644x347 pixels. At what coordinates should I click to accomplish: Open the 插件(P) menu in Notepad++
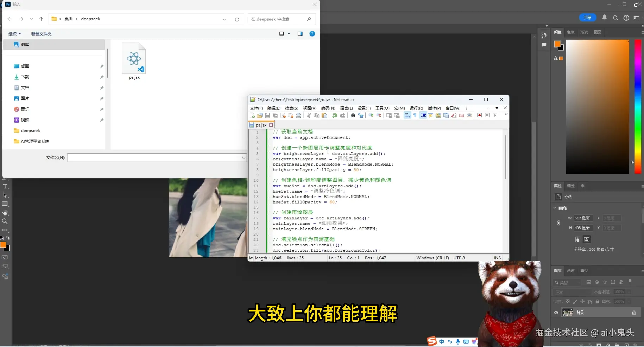tap(434, 108)
